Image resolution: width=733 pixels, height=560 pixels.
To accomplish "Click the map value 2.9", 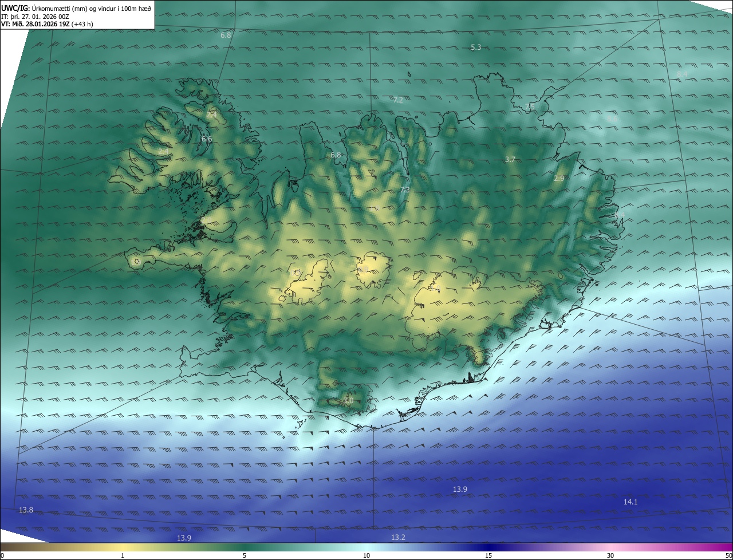I will click(x=559, y=179).
